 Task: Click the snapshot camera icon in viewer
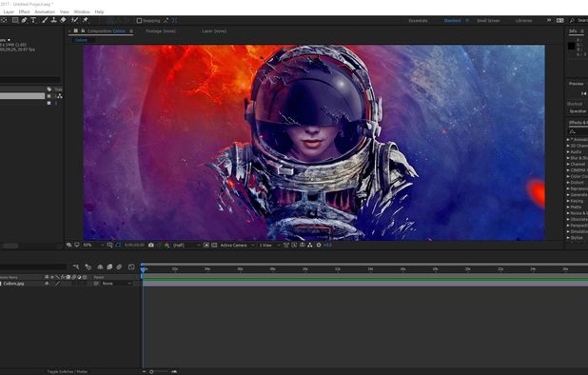(150, 245)
